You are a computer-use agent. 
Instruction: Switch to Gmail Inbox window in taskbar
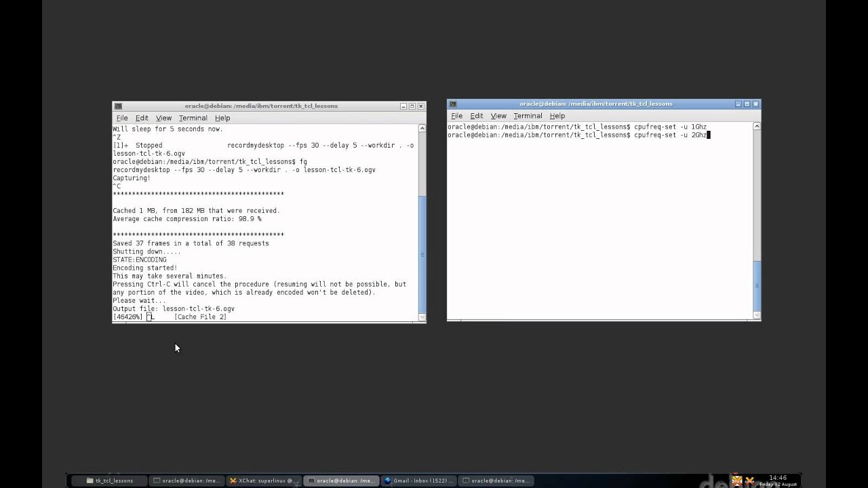[x=418, y=481]
